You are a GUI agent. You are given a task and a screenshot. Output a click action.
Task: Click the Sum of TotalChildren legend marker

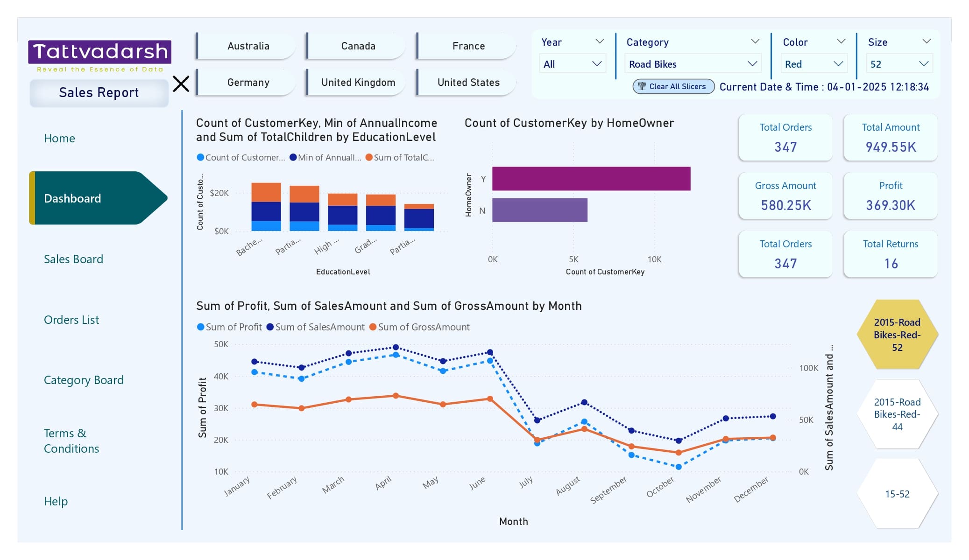(369, 157)
